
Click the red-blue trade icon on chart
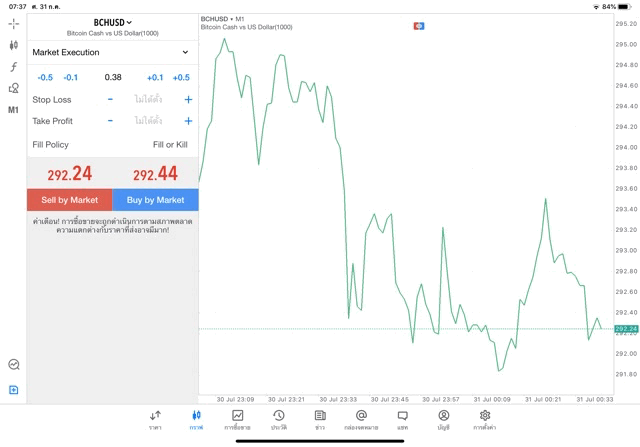(419, 26)
